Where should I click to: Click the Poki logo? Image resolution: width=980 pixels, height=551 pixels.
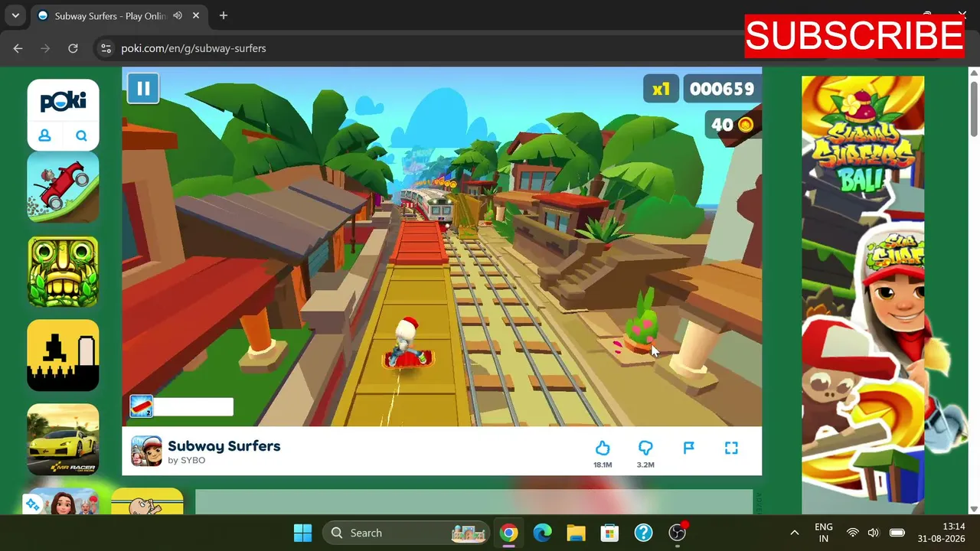click(63, 101)
